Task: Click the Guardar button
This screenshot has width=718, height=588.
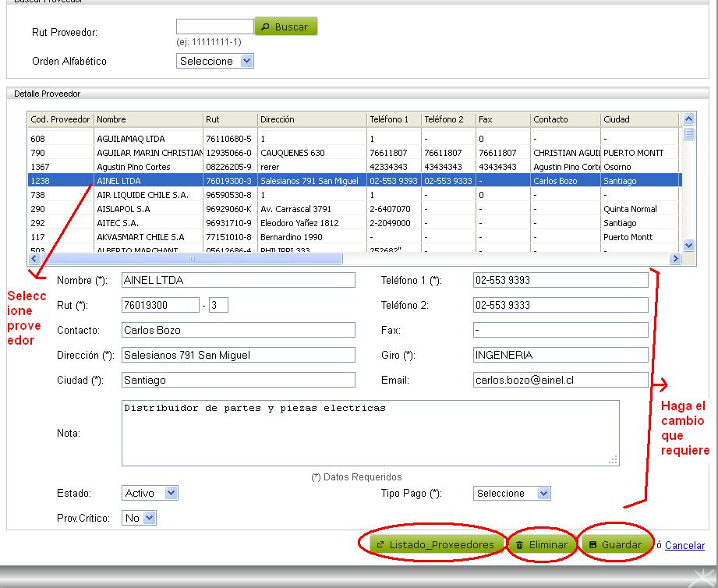Action: (x=615, y=544)
